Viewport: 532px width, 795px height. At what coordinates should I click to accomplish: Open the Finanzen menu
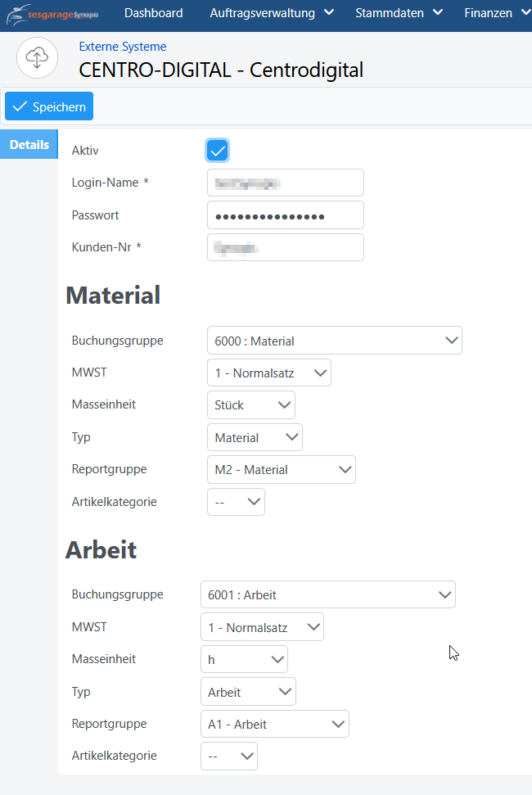(x=497, y=13)
